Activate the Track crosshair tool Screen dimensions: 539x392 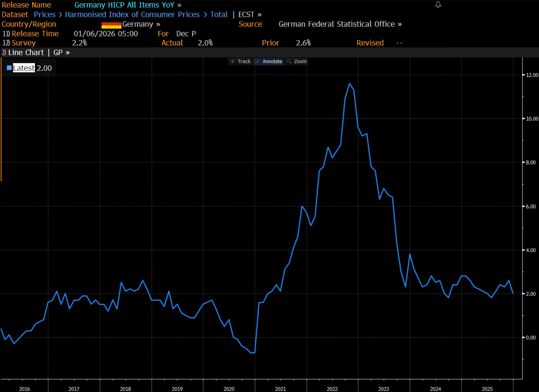(x=240, y=61)
